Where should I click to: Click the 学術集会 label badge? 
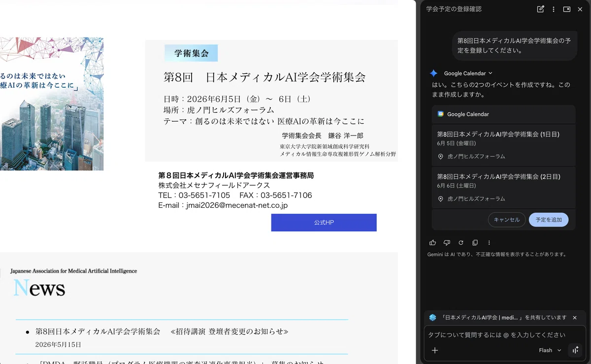click(x=191, y=53)
